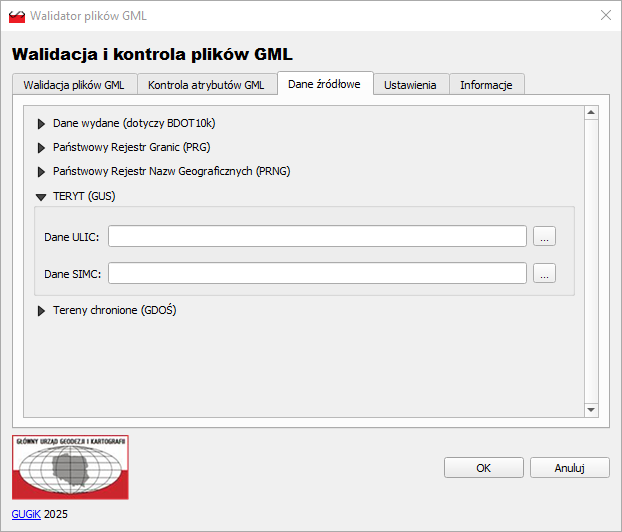Expand Państwowy Rejestr Nazw Geograficznych section
The image size is (622, 532).
[42, 171]
